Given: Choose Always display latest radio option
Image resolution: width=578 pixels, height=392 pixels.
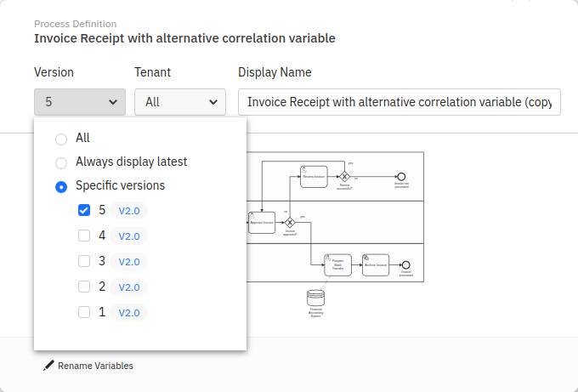Looking at the screenshot, I should [x=61, y=162].
